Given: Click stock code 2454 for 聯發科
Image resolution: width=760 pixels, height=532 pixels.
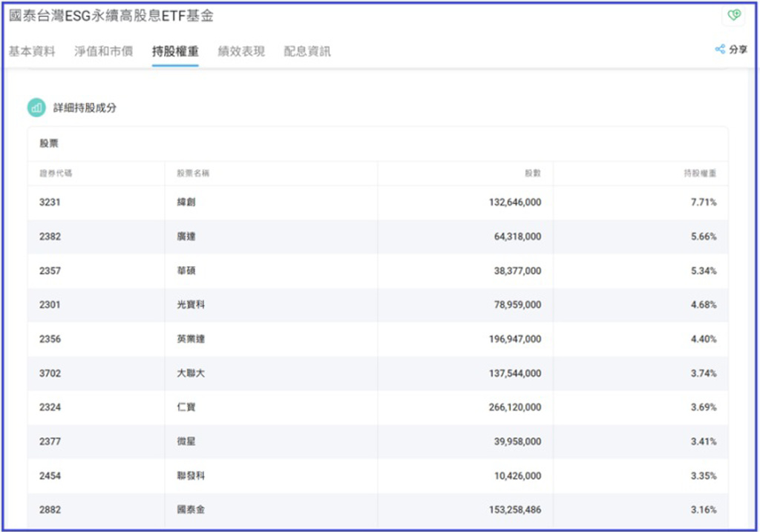Looking at the screenshot, I should tap(50, 476).
